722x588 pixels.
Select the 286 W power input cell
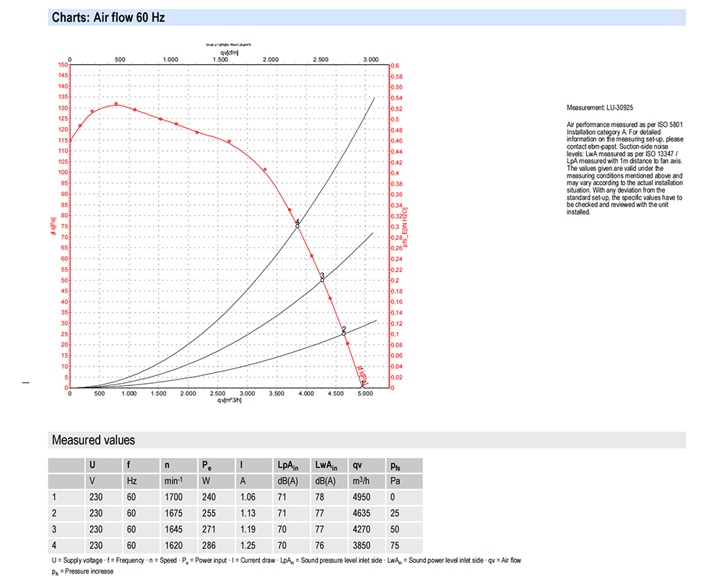pyautogui.click(x=209, y=546)
